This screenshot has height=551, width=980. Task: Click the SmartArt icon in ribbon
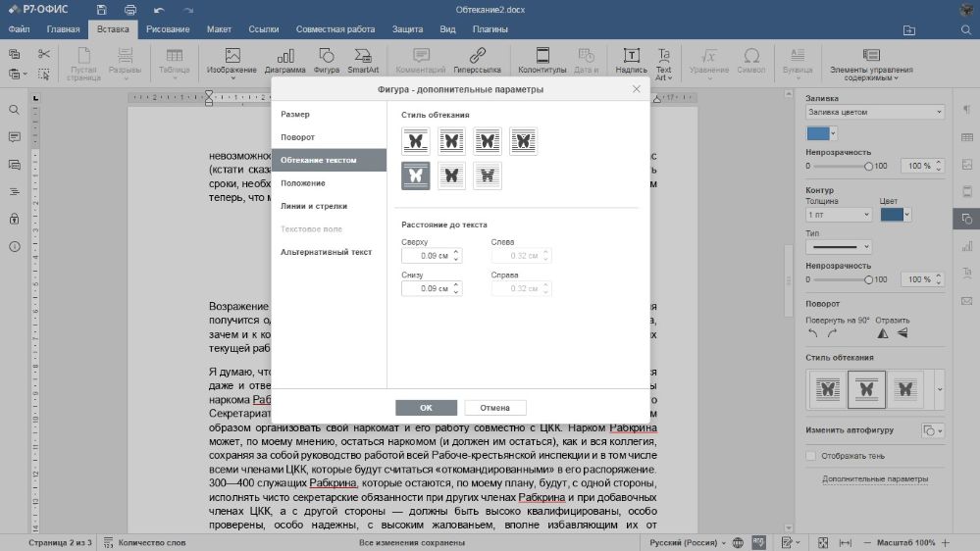(362, 57)
